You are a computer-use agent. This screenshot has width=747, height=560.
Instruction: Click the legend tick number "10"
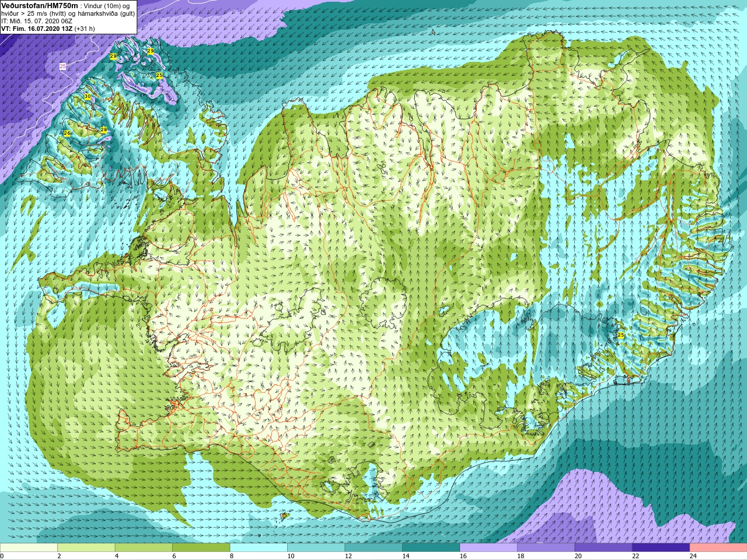pos(291,556)
